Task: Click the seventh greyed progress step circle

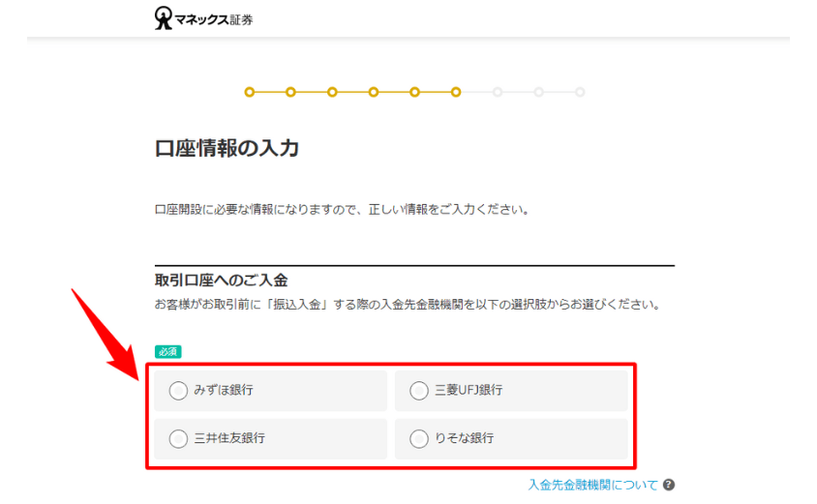Action: [498, 92]
